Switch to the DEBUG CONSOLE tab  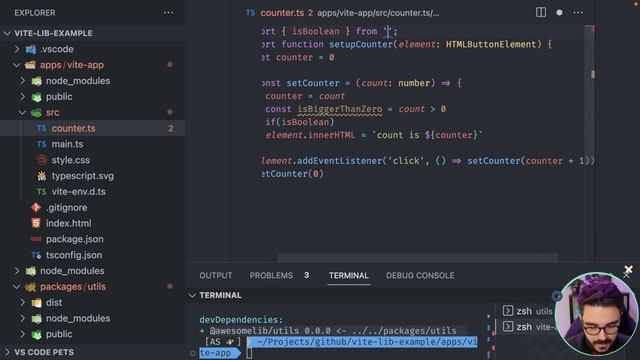[x=420, y=276]
